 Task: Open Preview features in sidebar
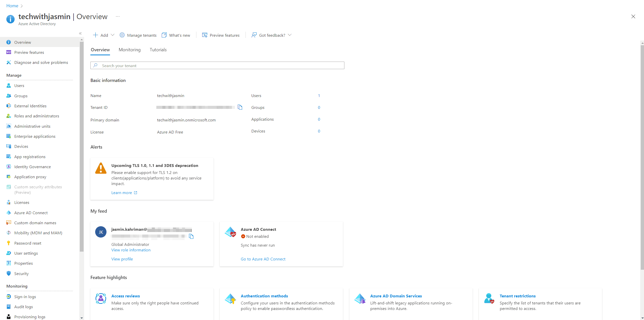[x=29, y=52]
